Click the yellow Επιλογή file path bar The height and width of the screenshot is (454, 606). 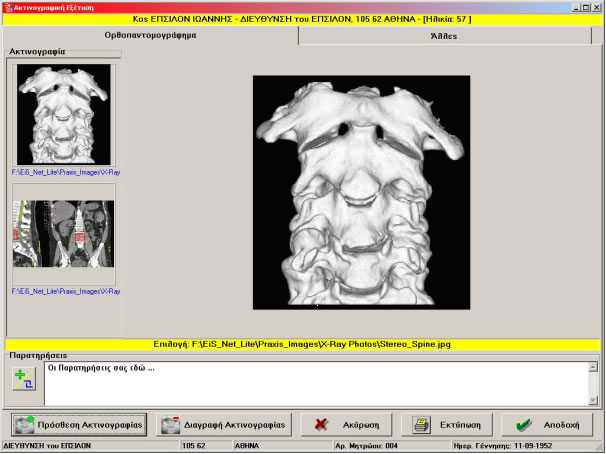click(x=302, y=344)
